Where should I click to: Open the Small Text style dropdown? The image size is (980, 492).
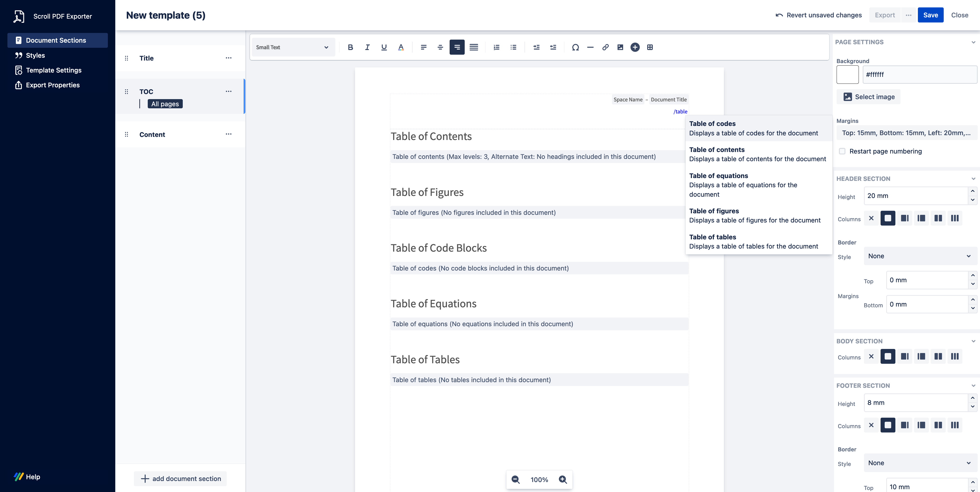292,47
